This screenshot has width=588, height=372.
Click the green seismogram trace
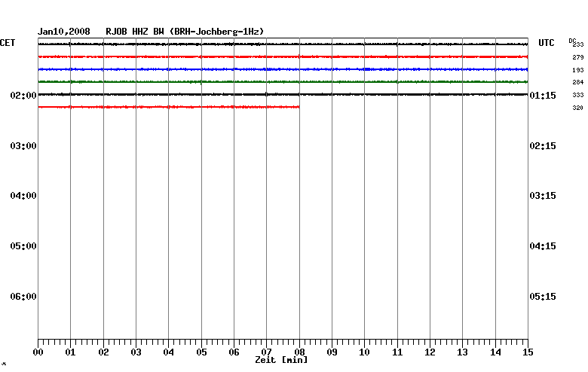[283, 81]
